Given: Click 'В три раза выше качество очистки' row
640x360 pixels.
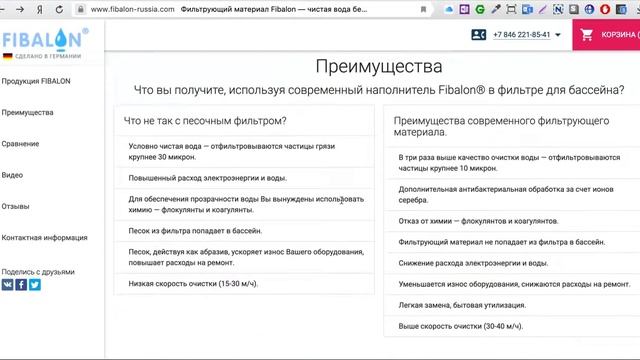Looking at the screenshot, I should tap(512, 163).
